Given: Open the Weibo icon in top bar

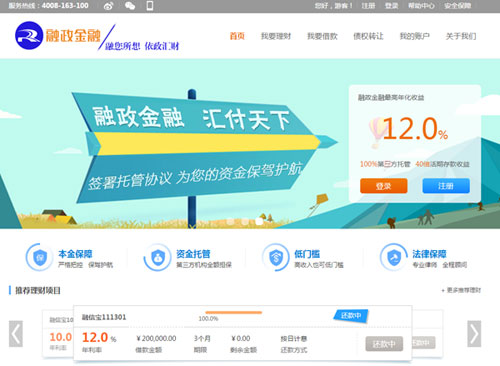Looking at the screenshot, I should tap(108, 6).
